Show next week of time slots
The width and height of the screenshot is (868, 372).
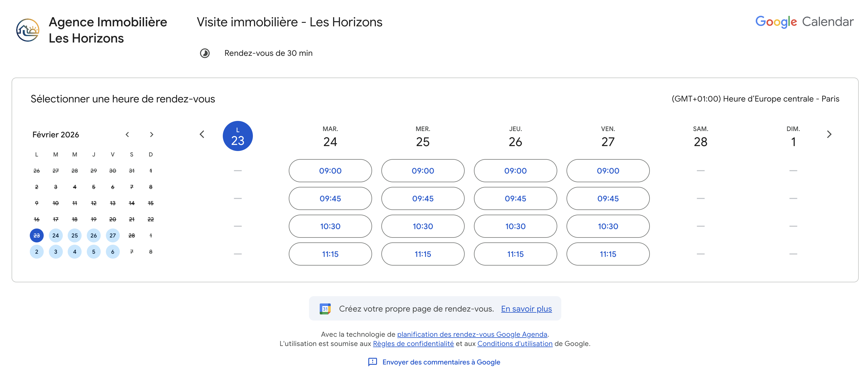(829, 135)
